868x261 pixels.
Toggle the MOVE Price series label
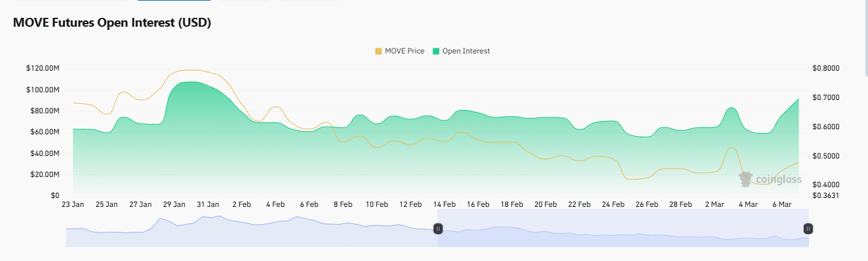click(404, 51)
